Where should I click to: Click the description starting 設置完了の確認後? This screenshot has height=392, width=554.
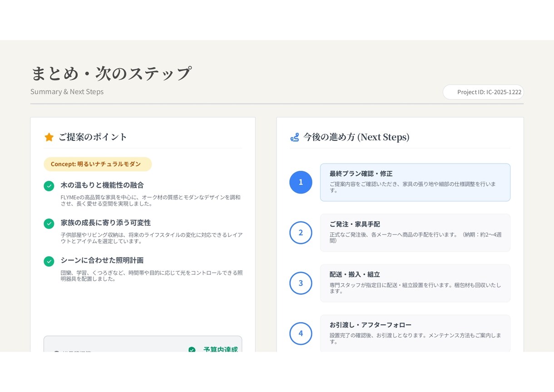coord(415,338)
